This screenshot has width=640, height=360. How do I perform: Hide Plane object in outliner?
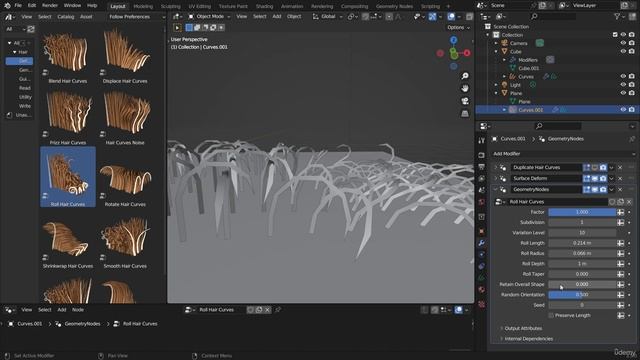click(623, 93)
